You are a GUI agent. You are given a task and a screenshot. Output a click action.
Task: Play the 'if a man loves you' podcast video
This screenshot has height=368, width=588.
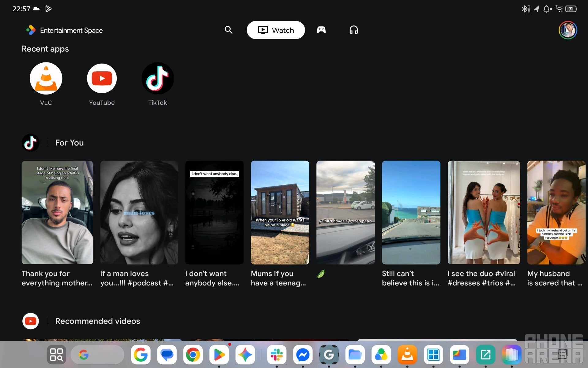(x=139, y=213)
